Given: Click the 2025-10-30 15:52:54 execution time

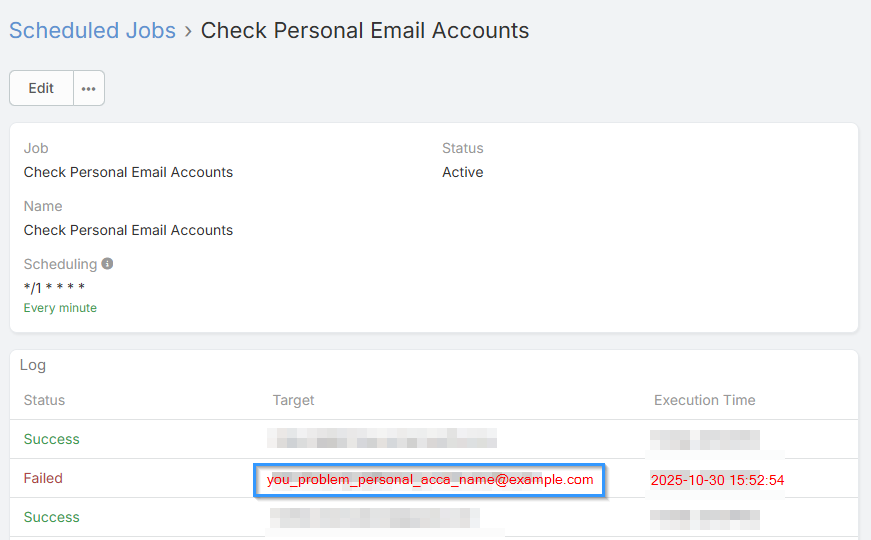Looking at the screenshot, I should [717, 480].
